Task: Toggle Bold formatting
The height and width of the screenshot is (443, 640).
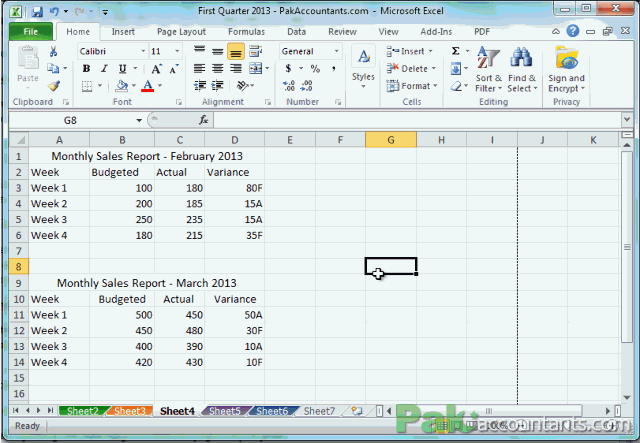Action: [x=86, y=69]
